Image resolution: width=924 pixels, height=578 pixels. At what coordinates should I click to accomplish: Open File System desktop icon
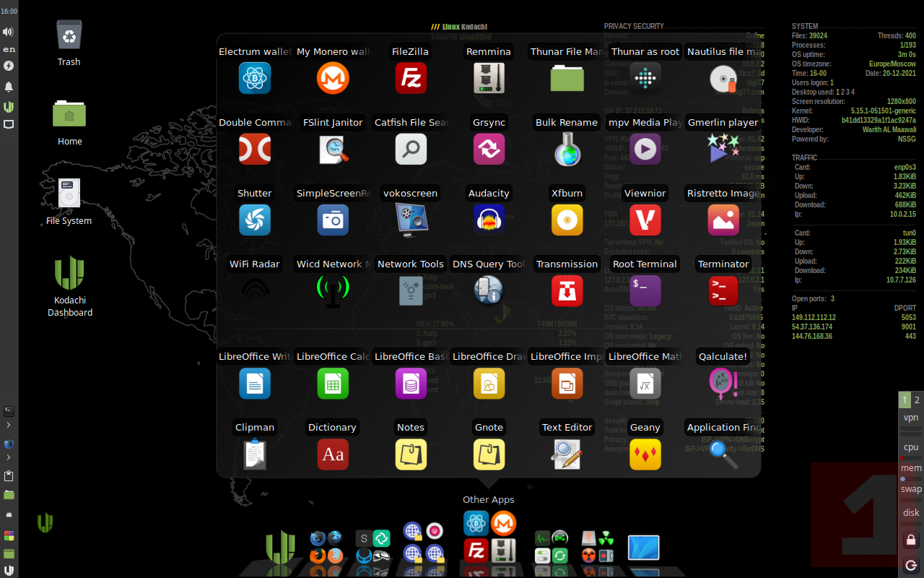[x=69, y=194]
